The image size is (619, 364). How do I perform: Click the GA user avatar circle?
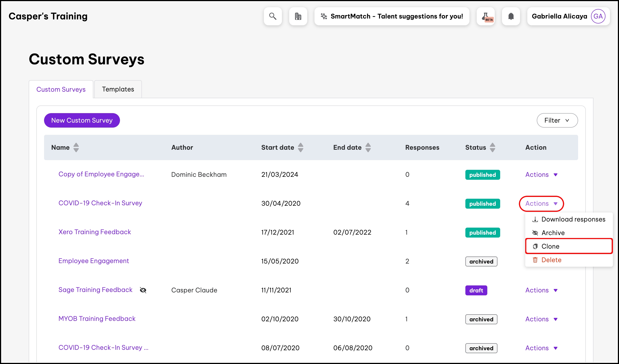tap(598, 16)
